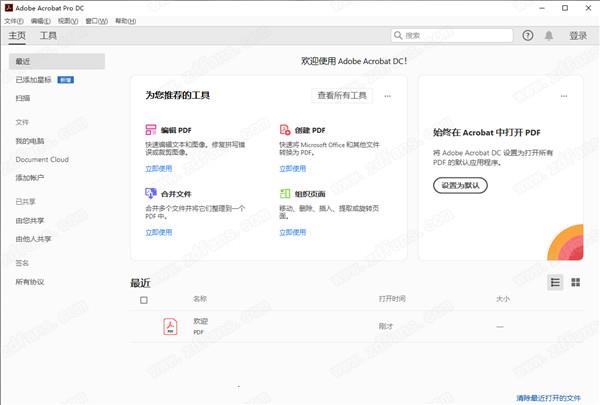
Task: Open the help question mark icon
Action: pyautogui.click(x=528, y=36)
